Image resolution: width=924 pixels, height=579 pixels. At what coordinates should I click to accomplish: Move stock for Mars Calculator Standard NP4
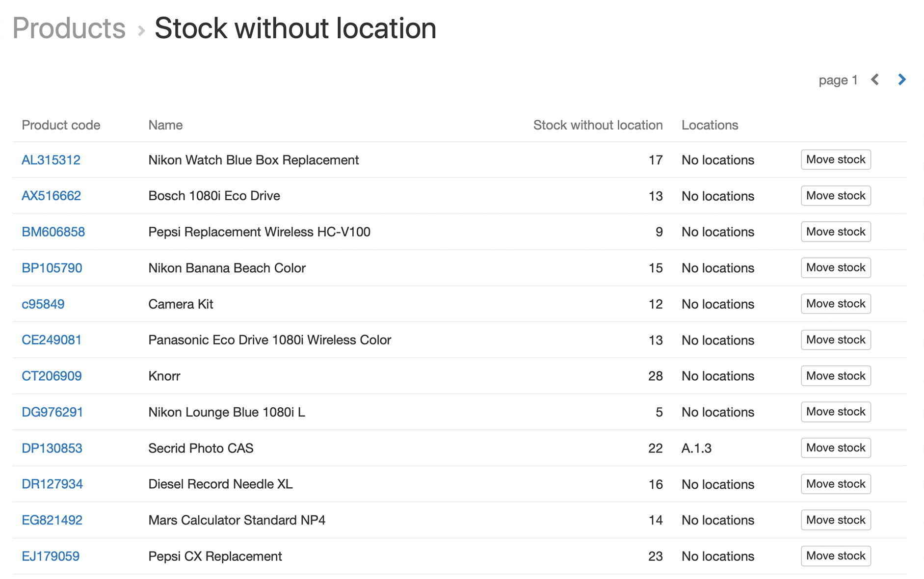[x=836, y=520]
